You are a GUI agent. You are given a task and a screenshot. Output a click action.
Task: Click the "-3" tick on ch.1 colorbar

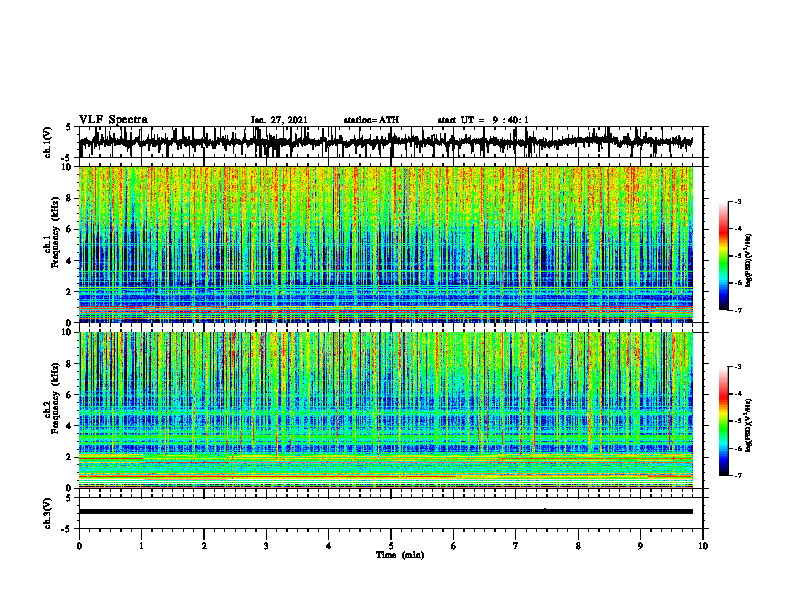738,202
